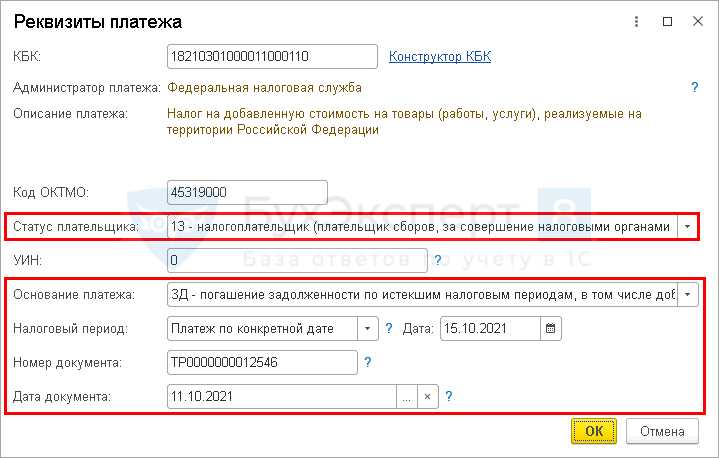Screen dimensions: 719x458
Task: Click the Реквизиты платежа title
Action: coord(98,22)
